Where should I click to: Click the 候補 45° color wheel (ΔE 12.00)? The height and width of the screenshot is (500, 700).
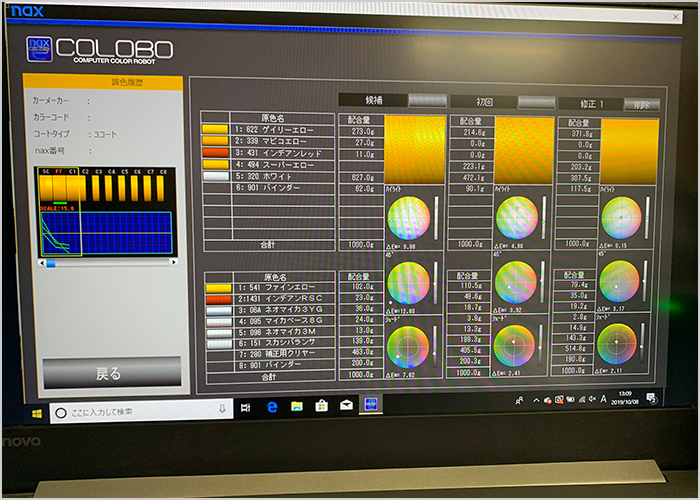coord(408,283)
